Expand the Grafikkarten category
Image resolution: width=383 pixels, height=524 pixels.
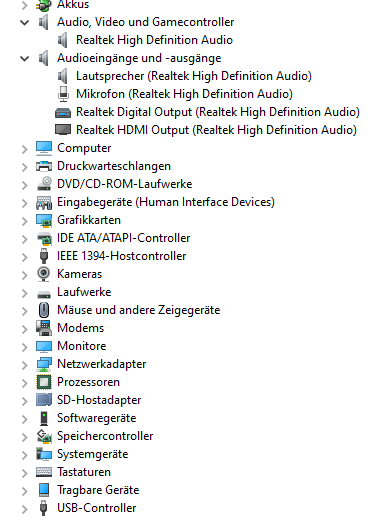pos(24,221)
